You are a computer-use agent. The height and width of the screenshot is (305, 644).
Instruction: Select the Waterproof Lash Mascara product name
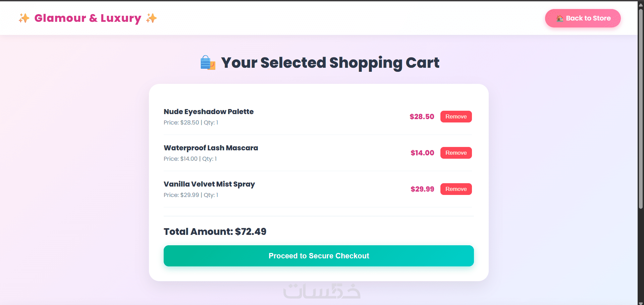(x=211, y=148)
